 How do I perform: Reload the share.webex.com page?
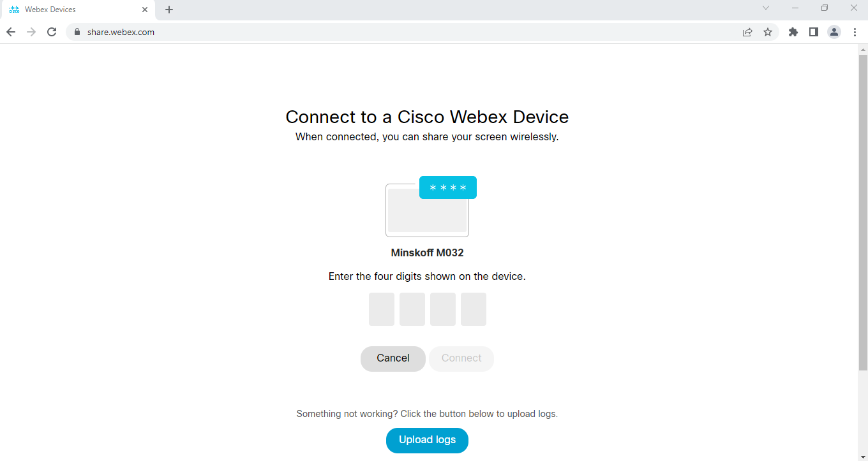[x=52, y=32]
